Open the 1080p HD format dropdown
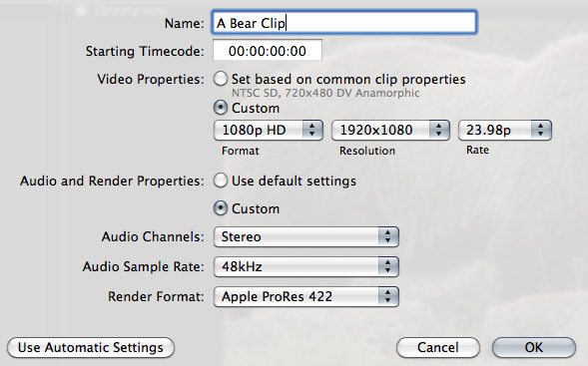 coord(269,130)
